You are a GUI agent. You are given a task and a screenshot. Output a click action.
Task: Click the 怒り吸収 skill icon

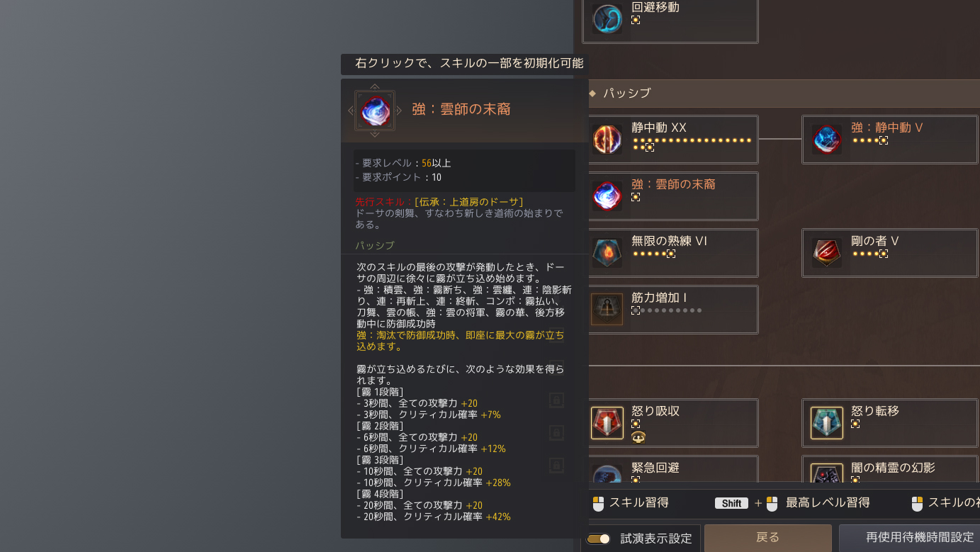point(607,423)
